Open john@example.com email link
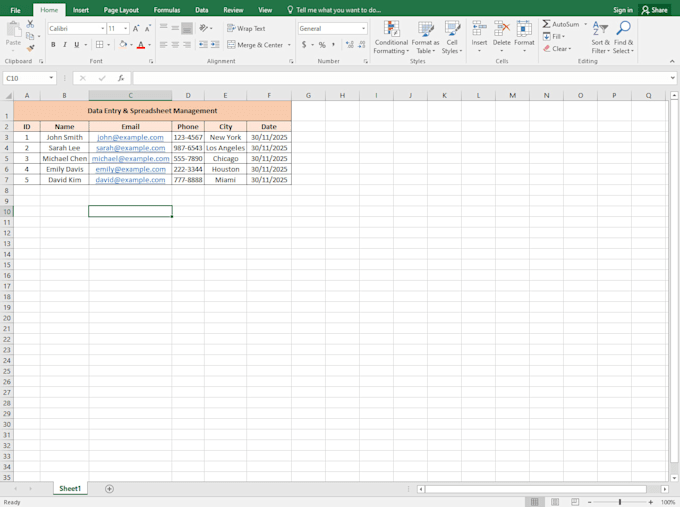 click(130, 137)
